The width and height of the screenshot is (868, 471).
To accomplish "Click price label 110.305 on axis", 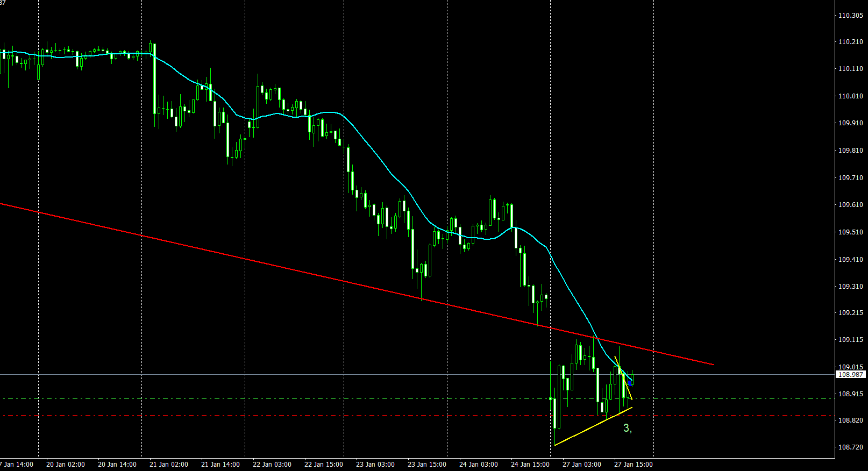I will tap(851, 16).
